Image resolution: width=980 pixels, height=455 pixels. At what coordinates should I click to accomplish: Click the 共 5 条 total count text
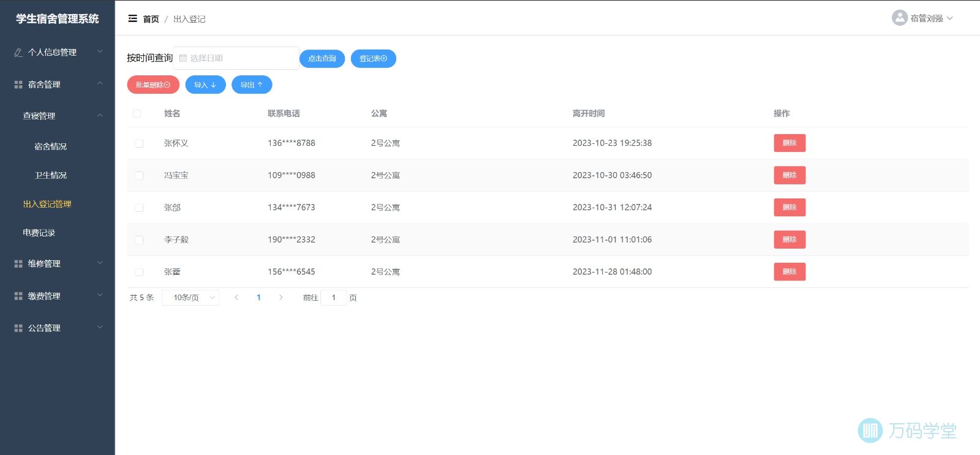141,298
